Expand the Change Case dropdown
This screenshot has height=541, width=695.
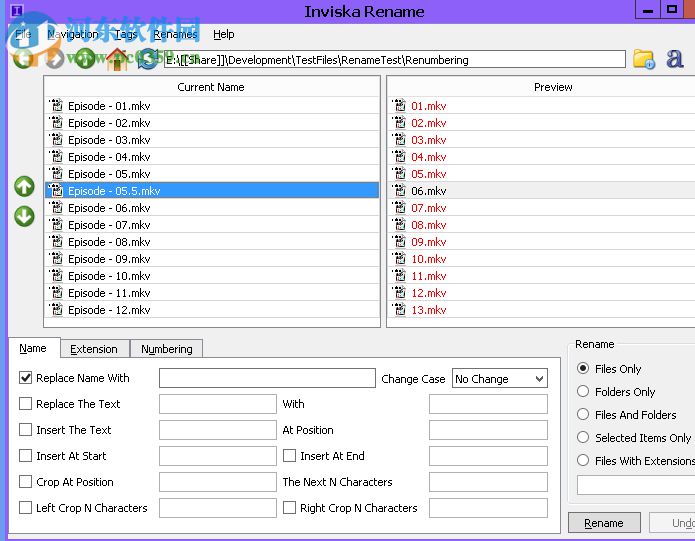(539, 379)
